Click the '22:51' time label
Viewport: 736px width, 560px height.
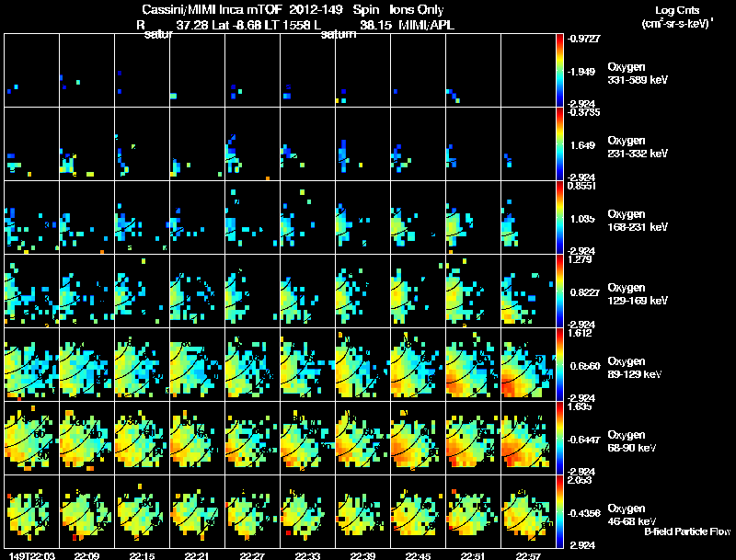[473, 555]
